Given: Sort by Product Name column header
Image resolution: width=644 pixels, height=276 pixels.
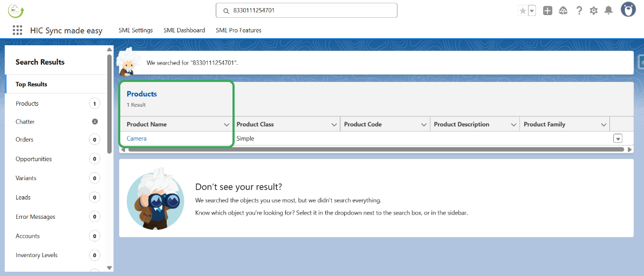Looking at the screenshot, I should (x=147, y=125).
